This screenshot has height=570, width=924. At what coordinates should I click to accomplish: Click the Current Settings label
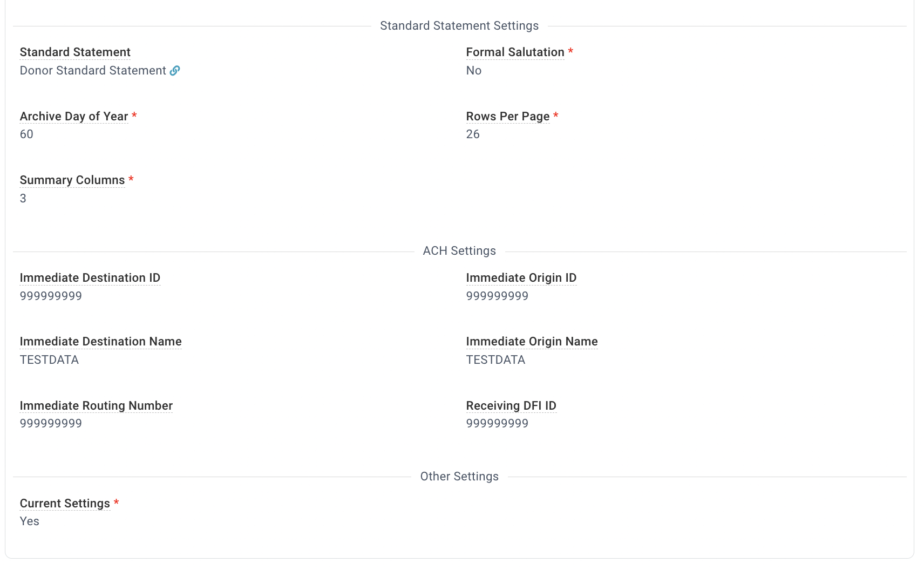65,504
